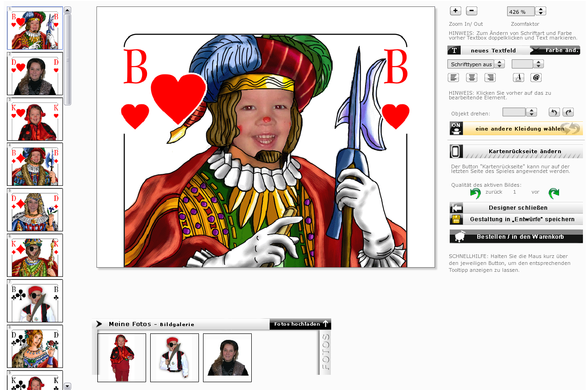
Task: Click the vertical FOTOS tab
Action: (x=325, y=352)
